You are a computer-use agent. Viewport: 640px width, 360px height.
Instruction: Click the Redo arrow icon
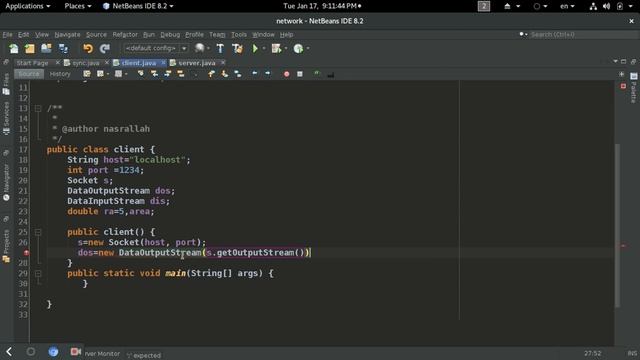[x=105, y=49]
